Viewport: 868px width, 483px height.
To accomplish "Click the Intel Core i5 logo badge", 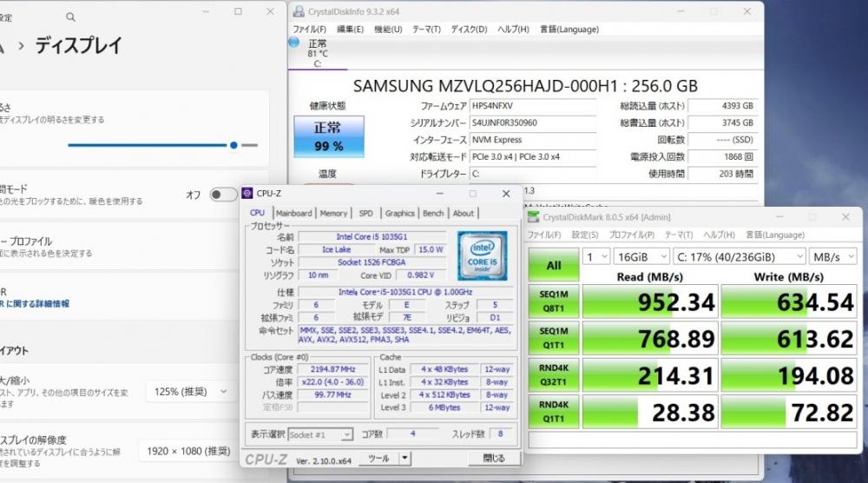I will (x=482, y=251).
